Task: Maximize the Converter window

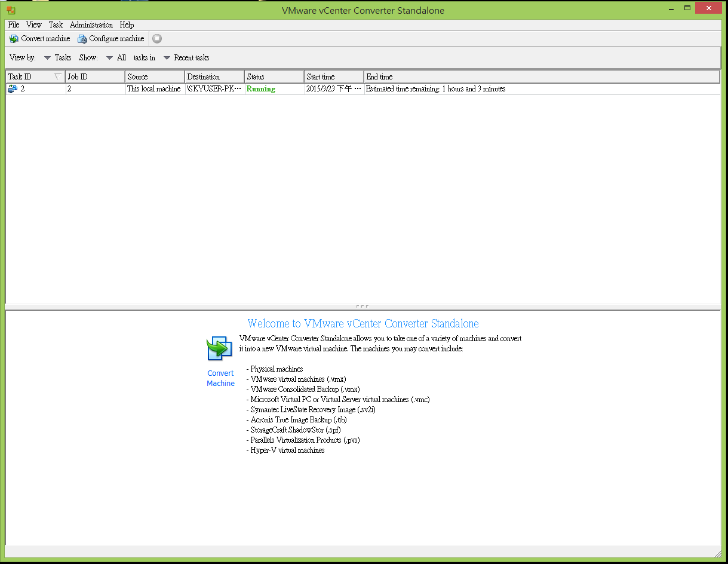Action: tap(687, 8)
